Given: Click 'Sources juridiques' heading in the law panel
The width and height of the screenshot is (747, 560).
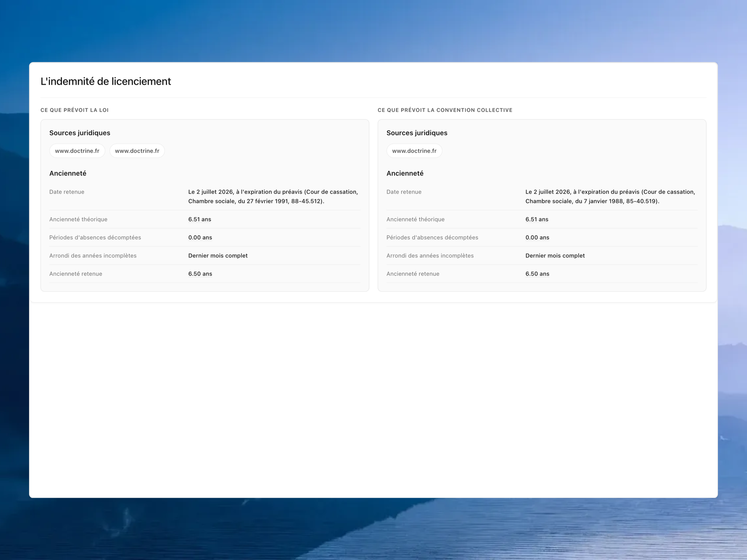Looking at the screenshot, I should click(80, 133).
